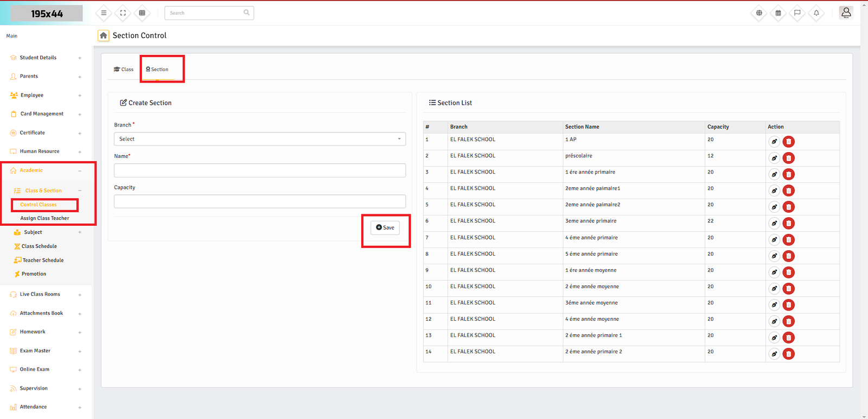Click the hamburger menu icon in top bar

(104, 13)
